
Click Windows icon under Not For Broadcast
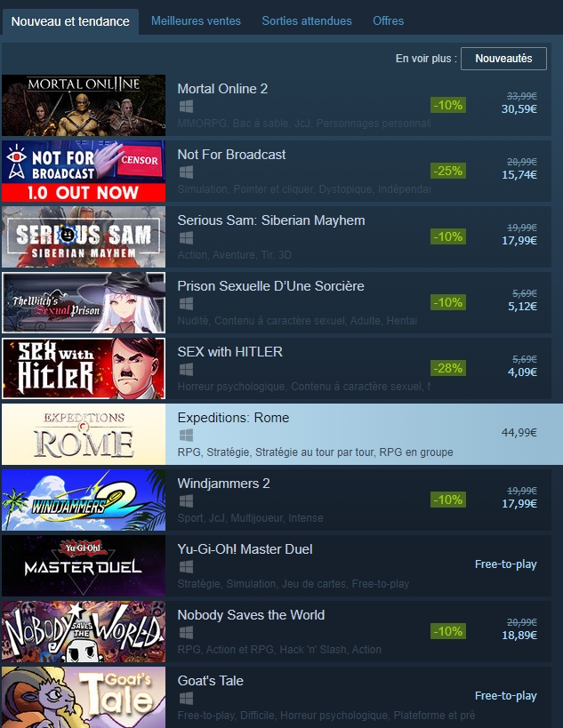pos(186,172)
